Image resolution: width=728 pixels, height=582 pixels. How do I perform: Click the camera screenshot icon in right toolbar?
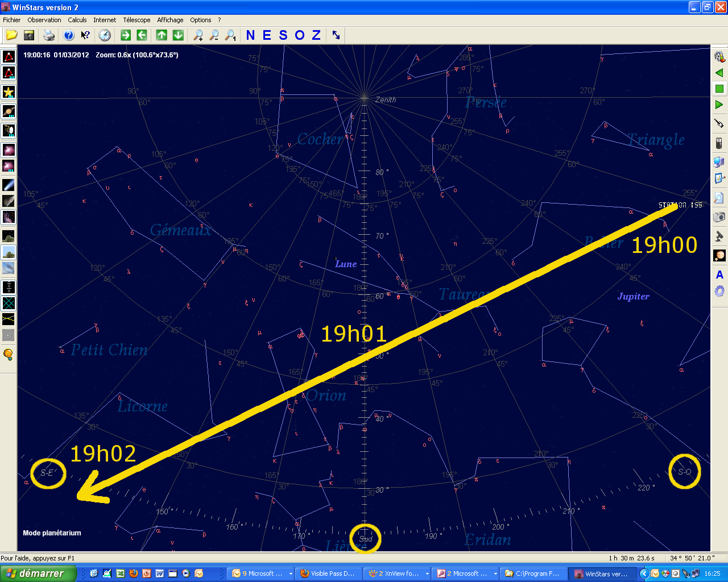point(719,217)
